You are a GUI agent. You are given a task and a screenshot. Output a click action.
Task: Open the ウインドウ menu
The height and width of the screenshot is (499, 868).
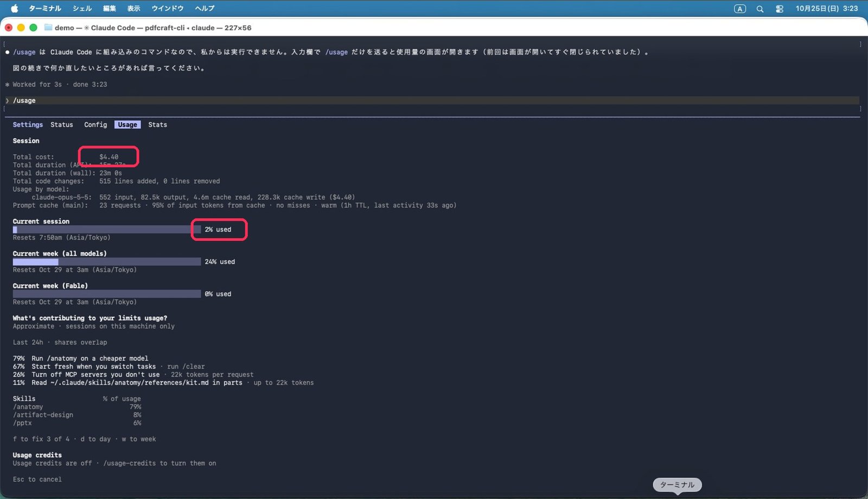click(x=168, y=8)
